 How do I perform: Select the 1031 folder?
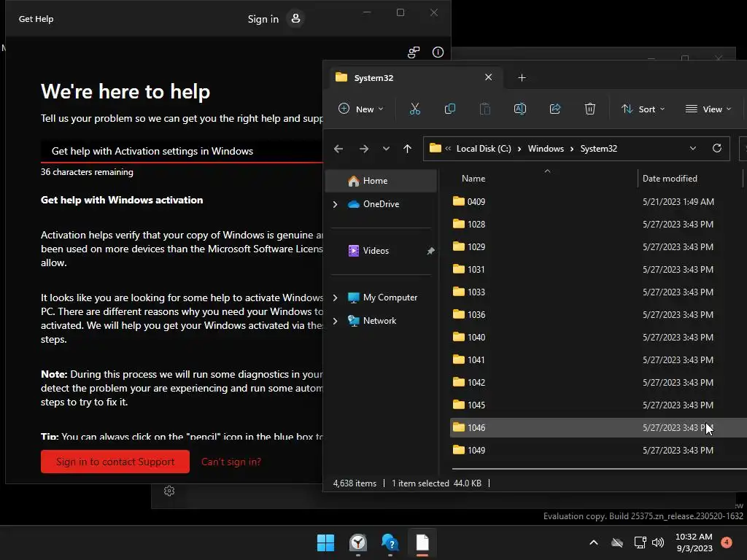(x=598, y=270)
